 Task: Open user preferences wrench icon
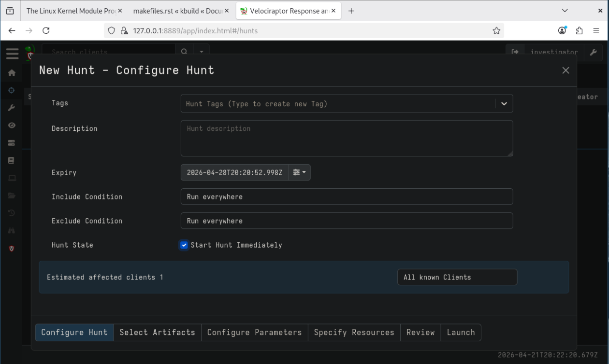594,52
